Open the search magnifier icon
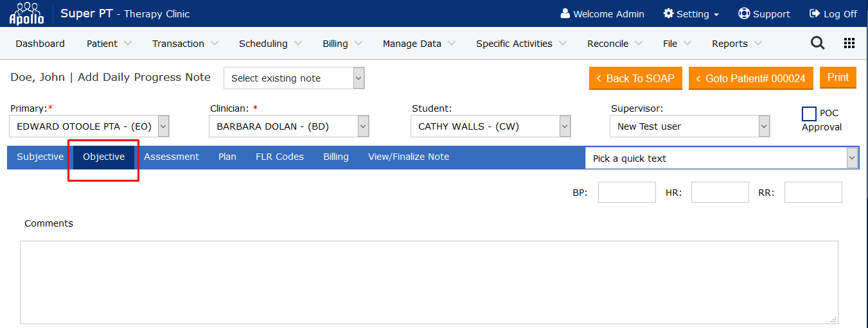The image size is (868, 328). 817,43
